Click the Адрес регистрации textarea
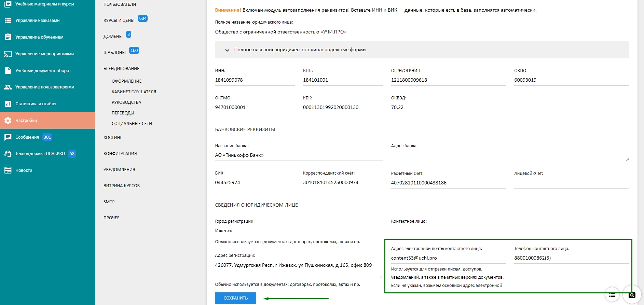Viewport: 644px width, 305px height. (299, 269)
